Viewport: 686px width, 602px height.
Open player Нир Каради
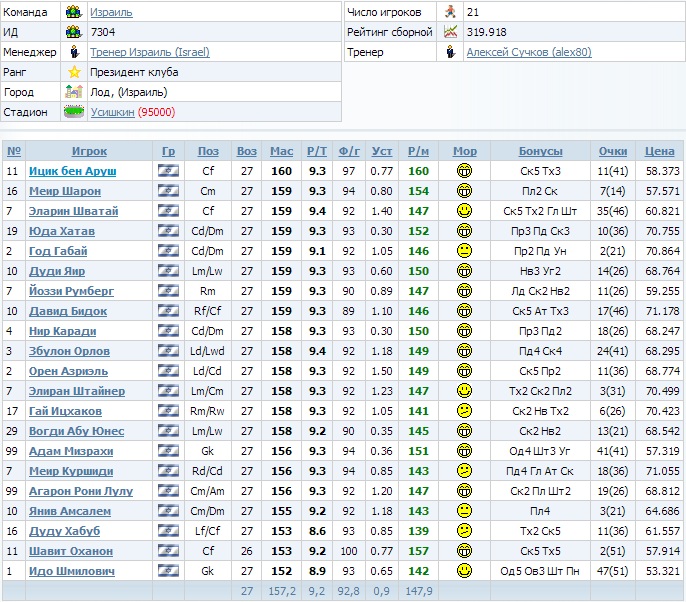(x=63, y=331)
